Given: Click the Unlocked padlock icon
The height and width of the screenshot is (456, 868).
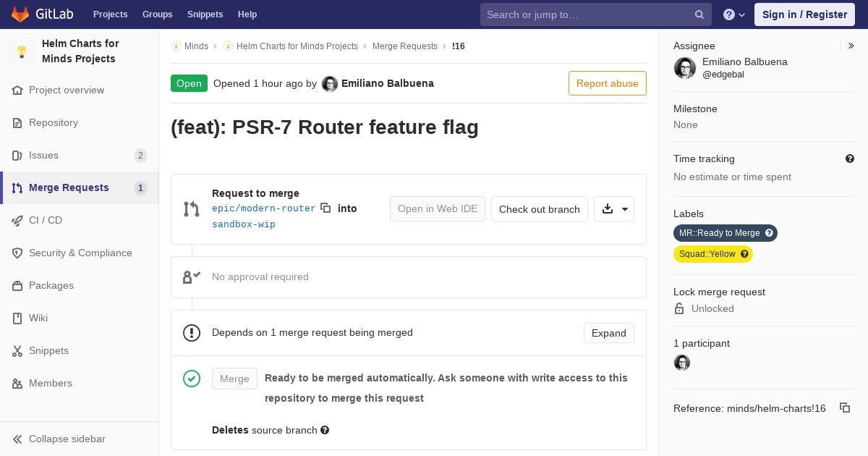Looking at the screenshot, I should coord(679,308).
